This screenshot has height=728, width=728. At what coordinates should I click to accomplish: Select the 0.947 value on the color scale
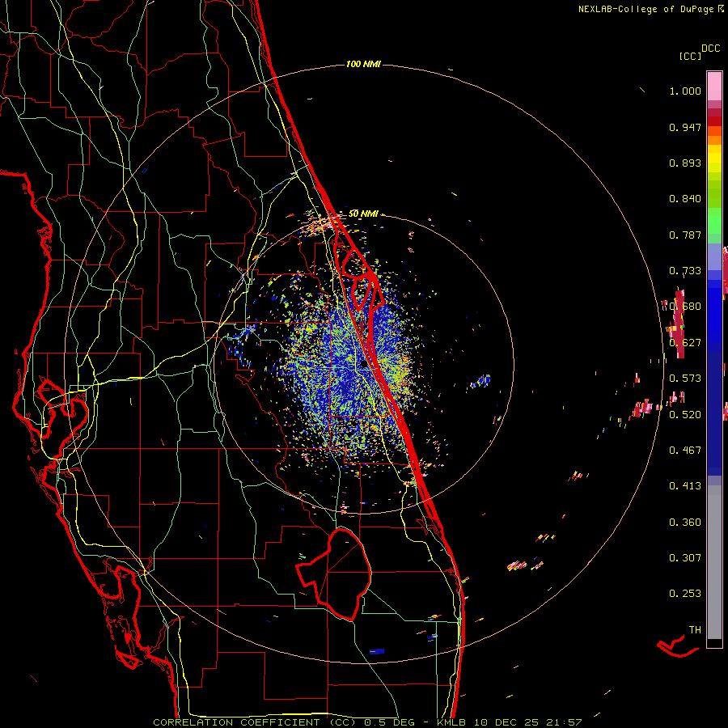(x=685, y=127)
